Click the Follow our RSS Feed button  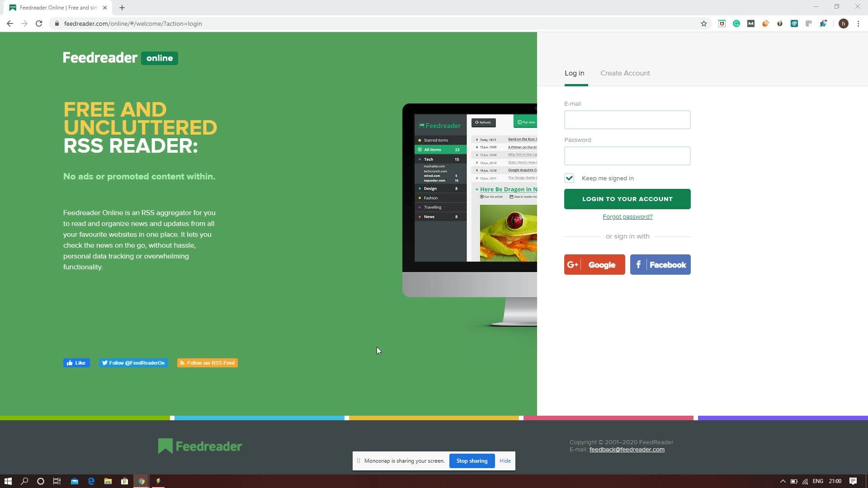point(207,363)
